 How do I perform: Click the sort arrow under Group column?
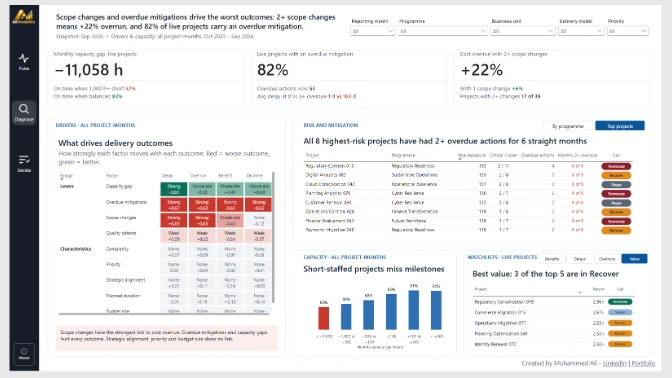pos(61,179)
